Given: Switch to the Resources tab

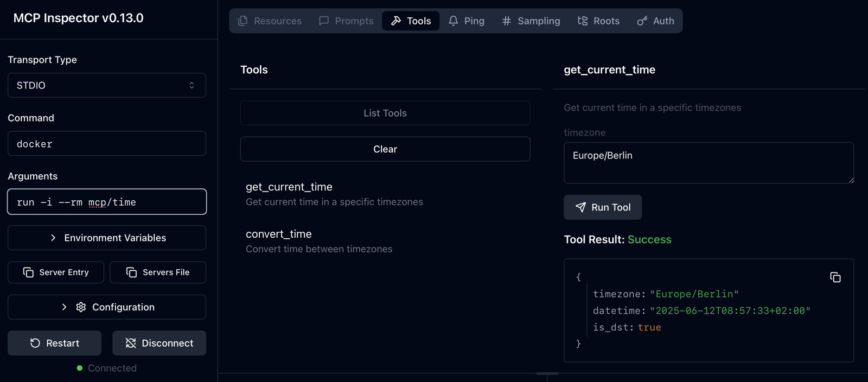Looking at the screenshot, I should click(x=270, y=21).
